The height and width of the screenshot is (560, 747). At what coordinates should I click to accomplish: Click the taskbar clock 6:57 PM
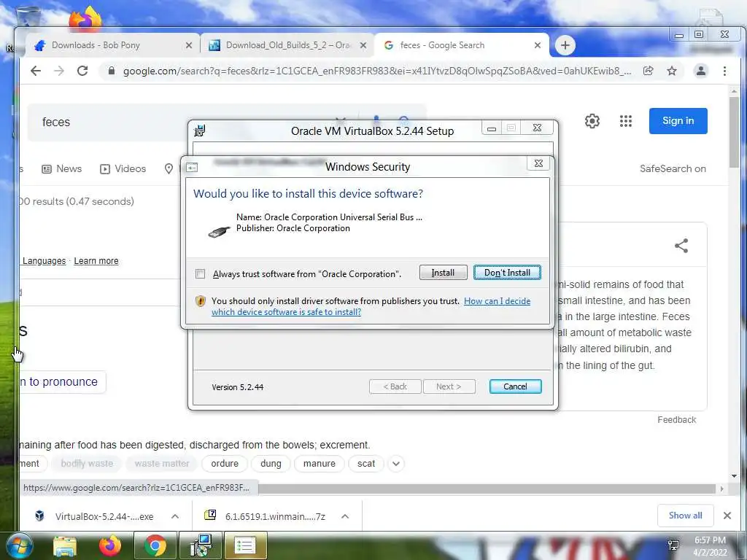click(x=710, y=545)
